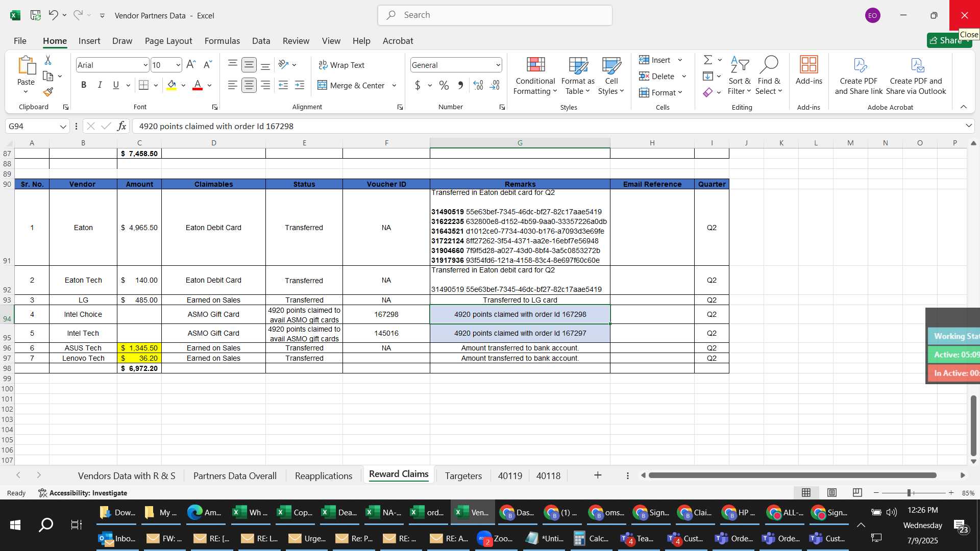Image resolution: width=980 pixels, height=551 pixels.
Task: Toggle Middle Align
Action: (x=249, y=65)
